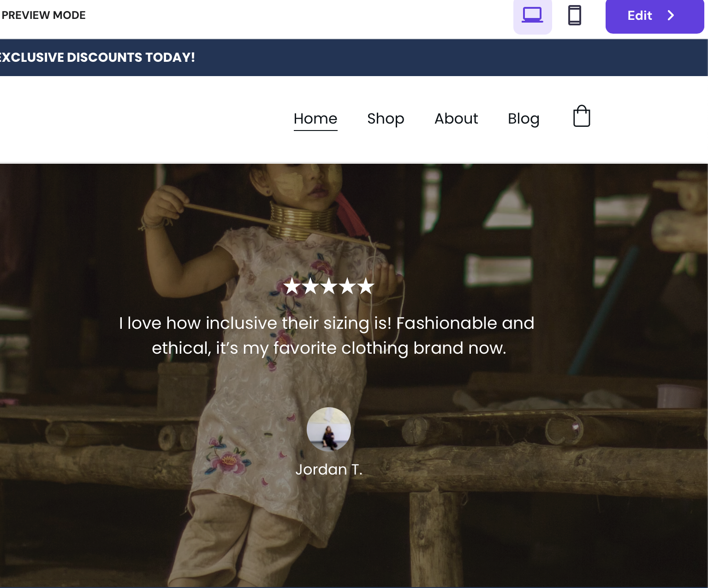Click Jordan T.'s avatar photo
The height and width of the screenshot is (588, 708).
[x=329, y=429]
